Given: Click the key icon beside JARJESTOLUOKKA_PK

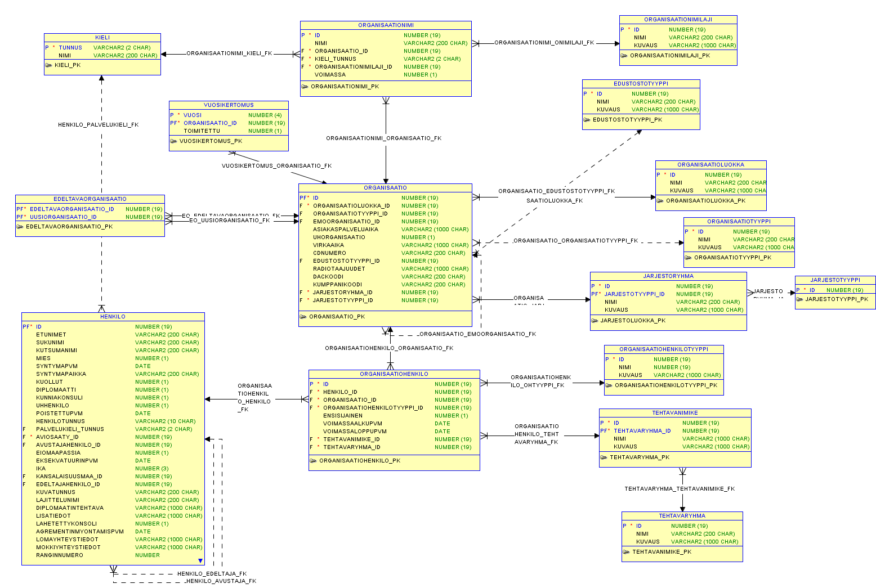Looking at the screenshot, I should tap(595, 321).
